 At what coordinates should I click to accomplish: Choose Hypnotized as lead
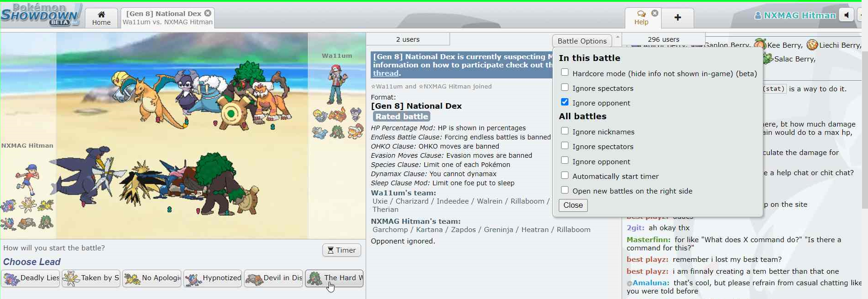click(x=212, y=278)
